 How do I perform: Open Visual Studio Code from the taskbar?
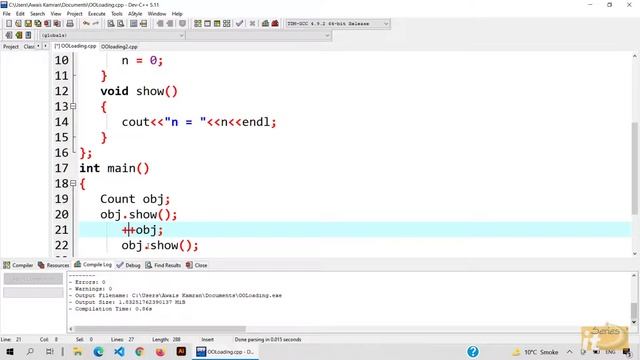pyautogui.click(x=119, y=351)
